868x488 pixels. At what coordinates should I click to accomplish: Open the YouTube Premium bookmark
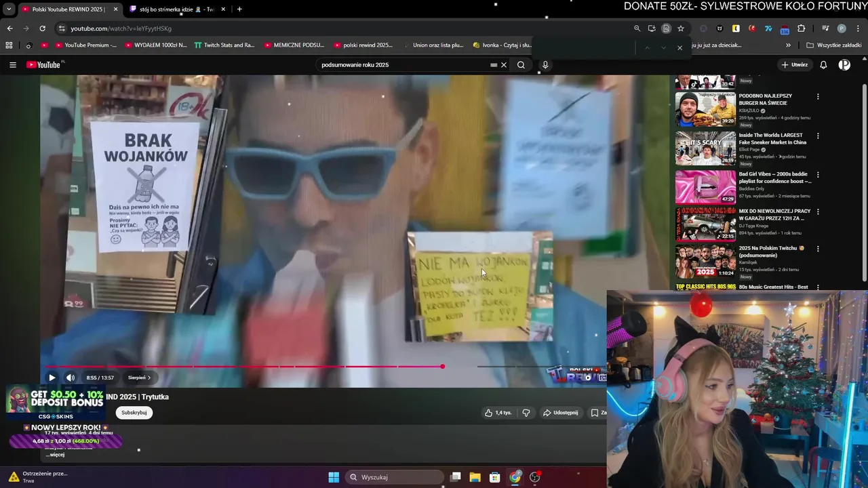point(85,45)
